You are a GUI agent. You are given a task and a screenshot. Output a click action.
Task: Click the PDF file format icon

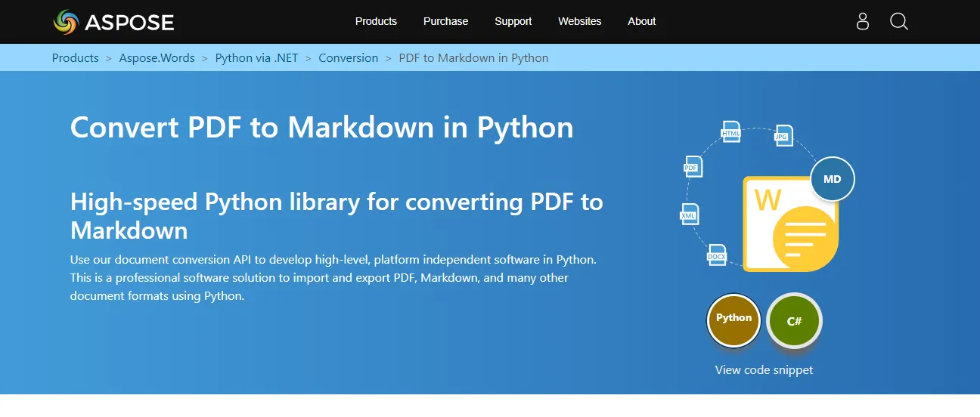click(692, 166)
